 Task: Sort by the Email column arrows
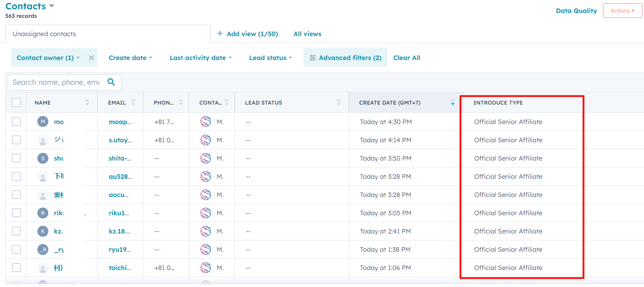(x=133, y=103)
